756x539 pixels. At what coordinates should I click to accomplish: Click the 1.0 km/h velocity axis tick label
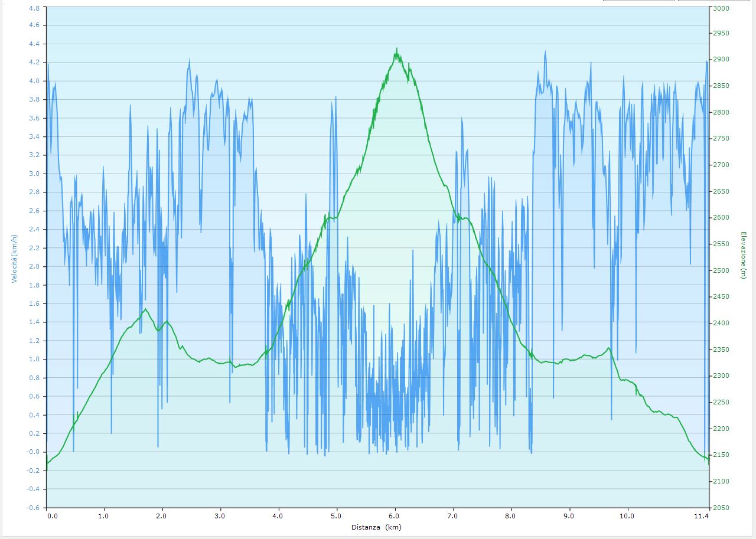click(34, 359)
